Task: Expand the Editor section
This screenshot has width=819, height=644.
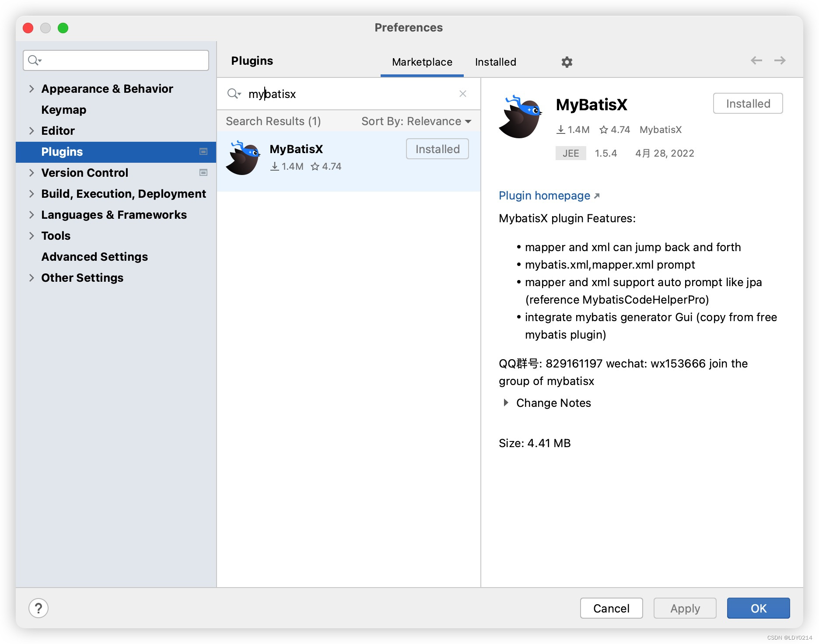Action: pos(31,131)
